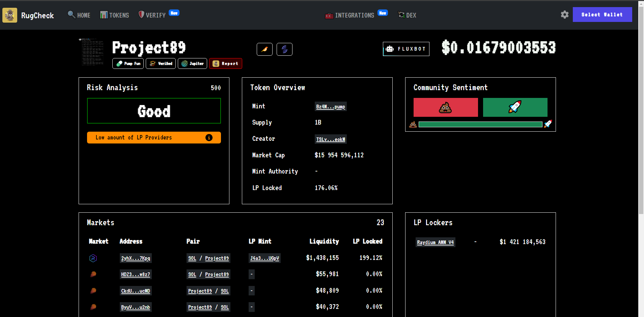Click the LP Mint column header
Viewport: 644px width, 317px height.
[x=260, y=241]
